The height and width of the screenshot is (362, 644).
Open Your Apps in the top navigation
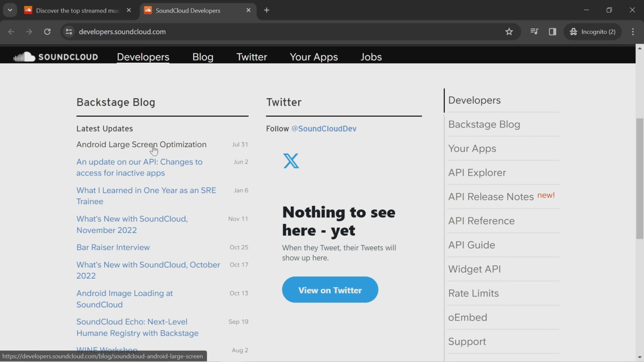(x=314, y=57)
